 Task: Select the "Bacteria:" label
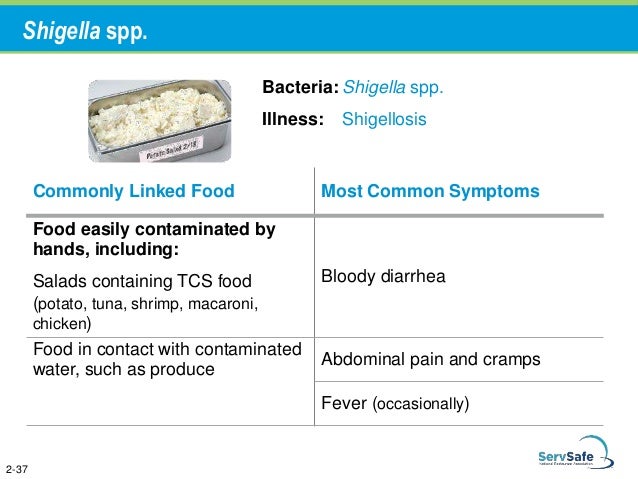pos(299,86)
